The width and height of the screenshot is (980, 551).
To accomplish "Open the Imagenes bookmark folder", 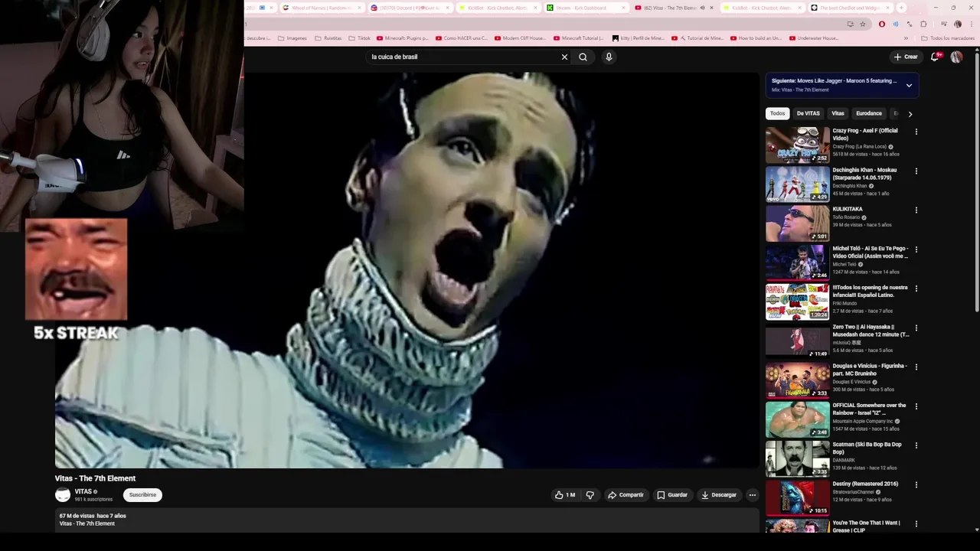I will [x=292, y=37].
